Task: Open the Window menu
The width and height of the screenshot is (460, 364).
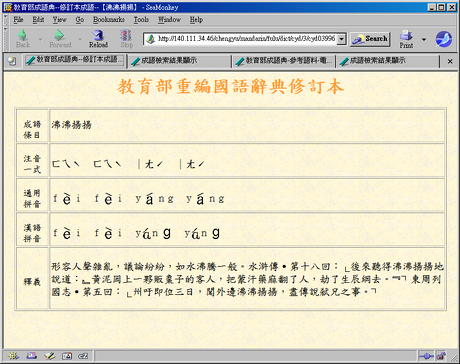Action: click(169, 20)
